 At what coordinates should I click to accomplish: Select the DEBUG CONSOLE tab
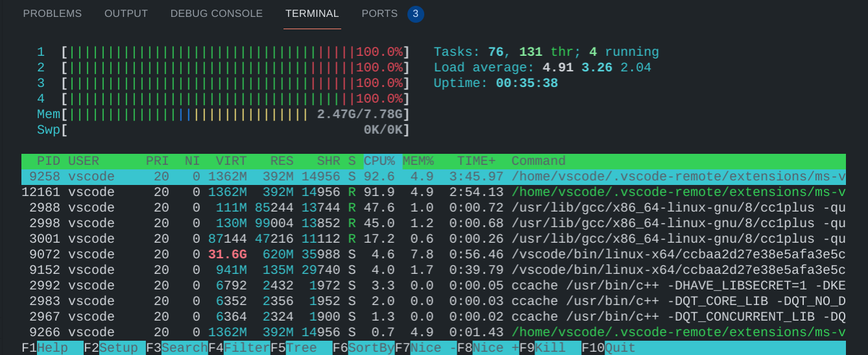coord(217,14)
